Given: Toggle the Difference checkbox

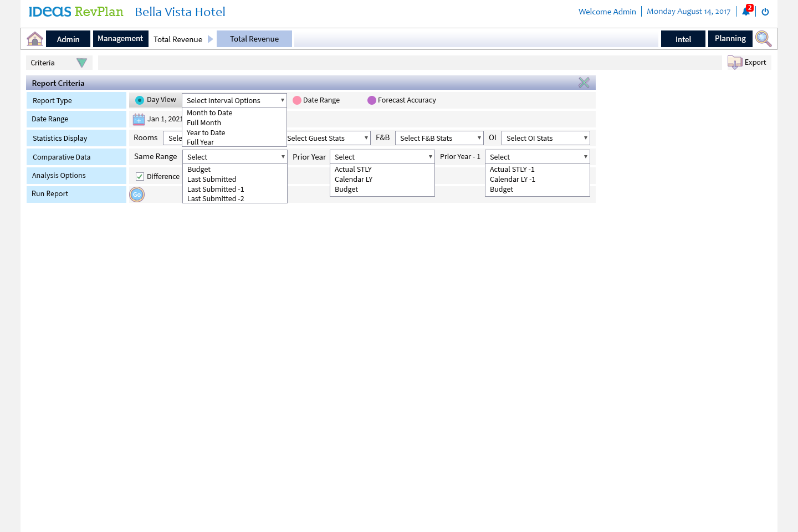Looking at the screenshot, I should 140,177.
